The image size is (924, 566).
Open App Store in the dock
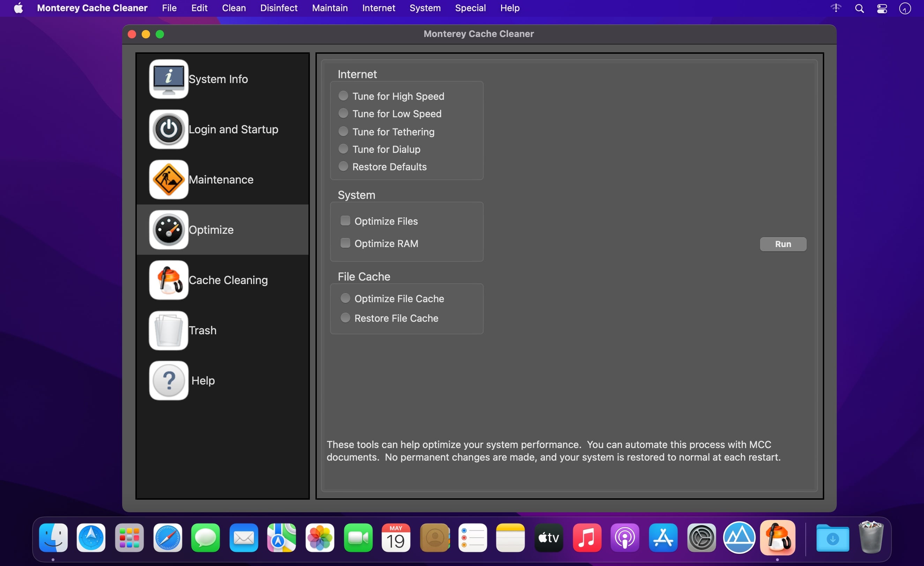[x=663, y=538]
